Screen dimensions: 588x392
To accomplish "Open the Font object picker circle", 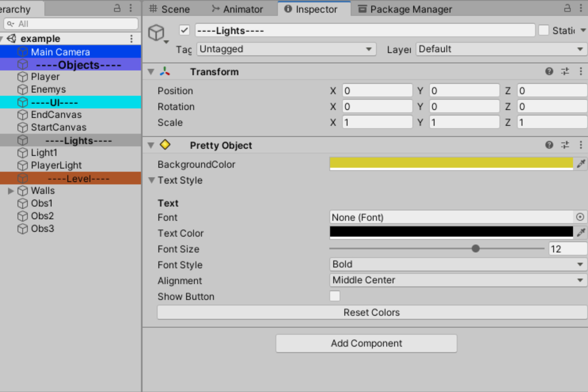I will (x=580, y=217).
